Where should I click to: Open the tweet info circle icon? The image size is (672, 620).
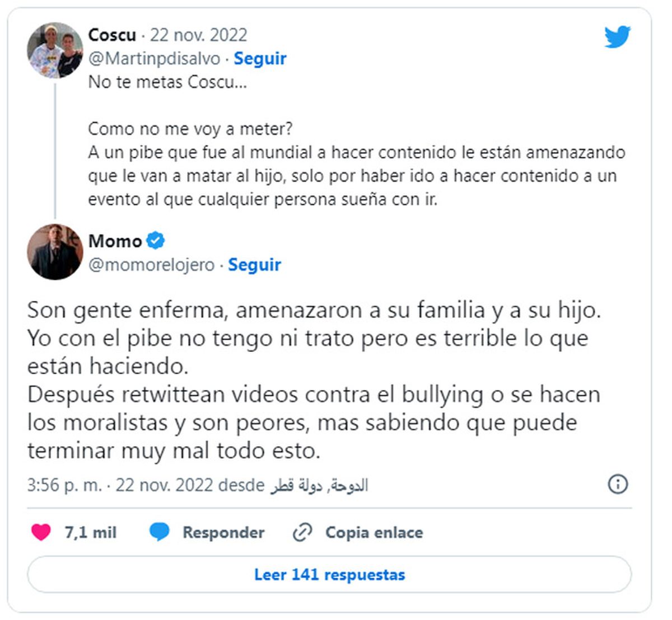click(x=618, y=484)
